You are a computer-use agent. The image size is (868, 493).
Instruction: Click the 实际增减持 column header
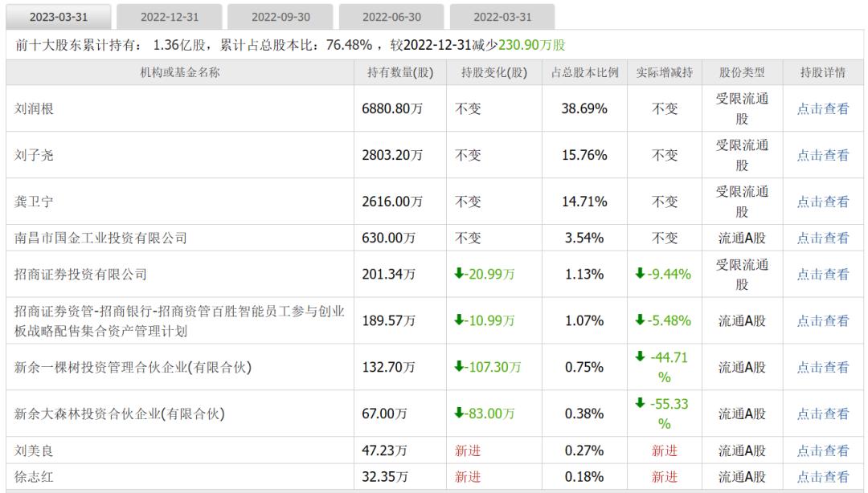tap(665, 72)
